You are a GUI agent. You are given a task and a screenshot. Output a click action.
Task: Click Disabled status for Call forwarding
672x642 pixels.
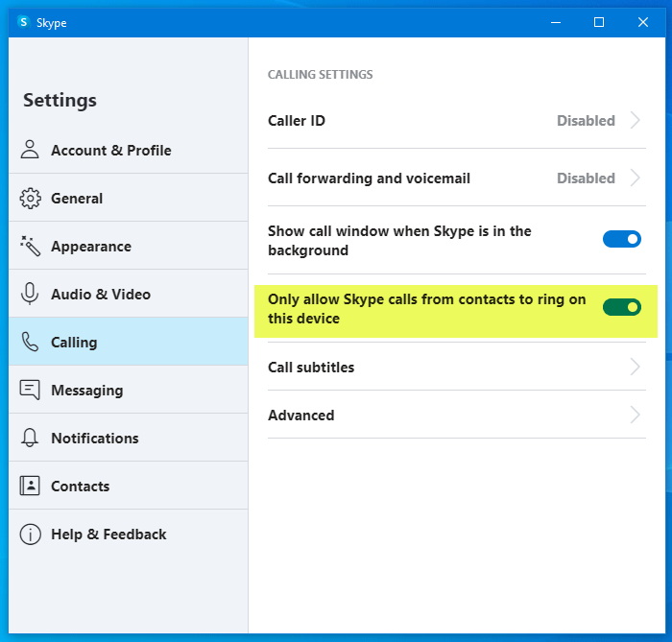coord(586,178)
